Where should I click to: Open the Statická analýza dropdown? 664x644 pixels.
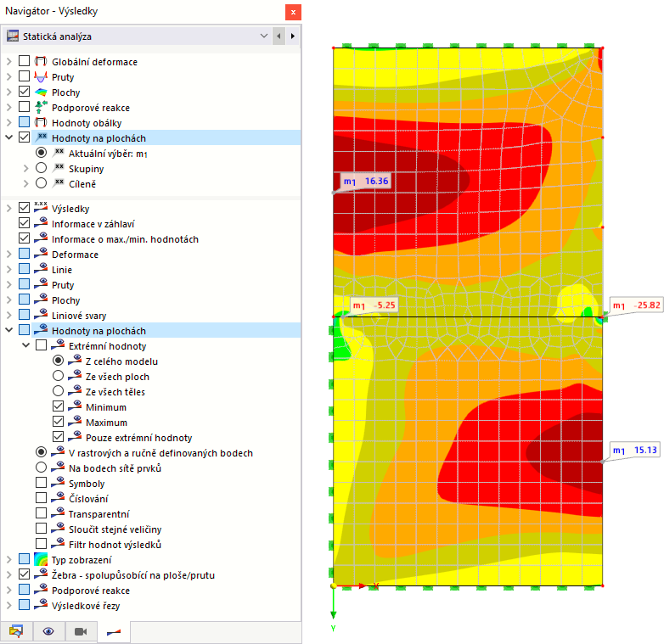click(x=264, y=36)
